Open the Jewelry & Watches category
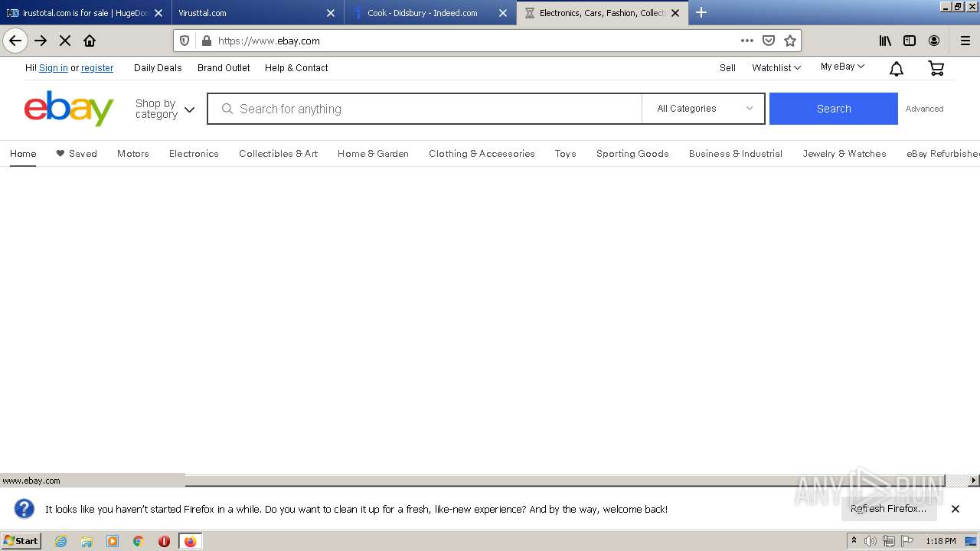This screenshot has width=980, height=551. click(844, 154)
